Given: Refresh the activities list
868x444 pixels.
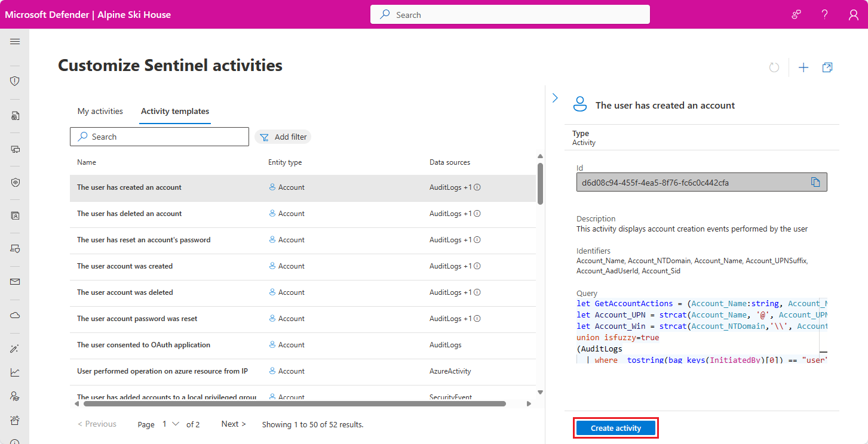Looking at the screenshot, I should point(774,67).
